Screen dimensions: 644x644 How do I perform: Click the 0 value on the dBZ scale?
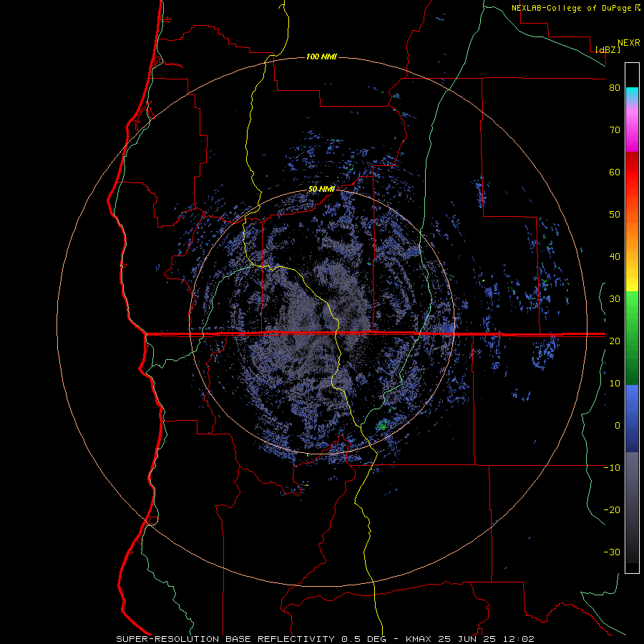coord(618,426)
